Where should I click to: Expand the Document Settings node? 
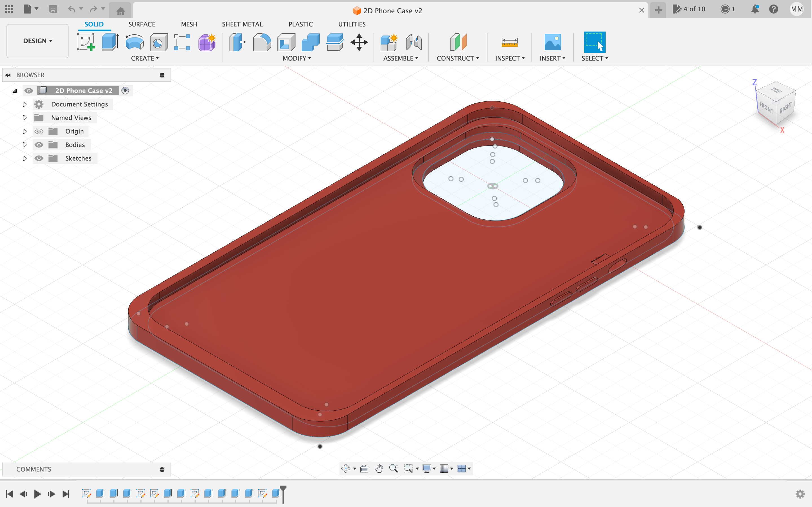[x=25, y=104]
